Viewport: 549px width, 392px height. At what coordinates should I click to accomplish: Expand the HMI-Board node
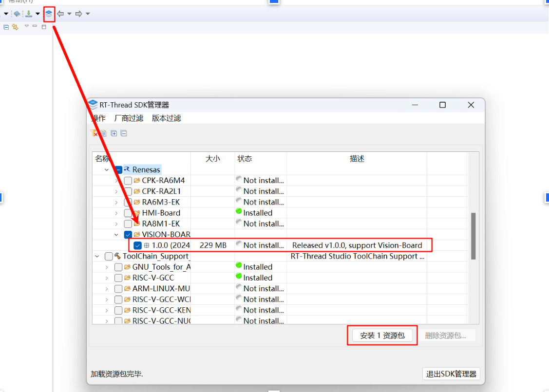click(116, 213)
